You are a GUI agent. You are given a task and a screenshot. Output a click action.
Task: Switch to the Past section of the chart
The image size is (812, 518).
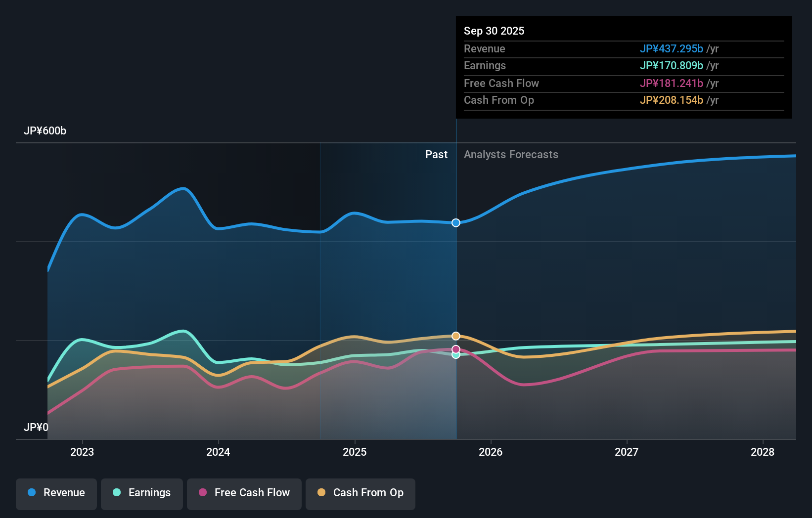(x=436, y=154)
